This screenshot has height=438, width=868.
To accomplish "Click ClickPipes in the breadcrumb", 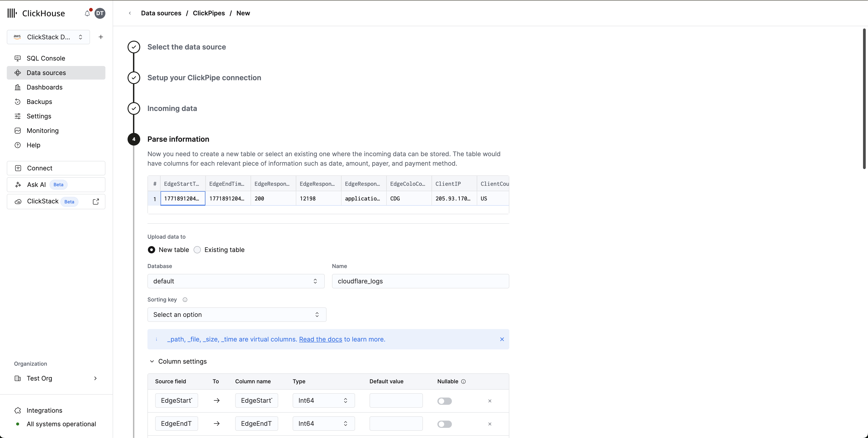I will point(209,13).
